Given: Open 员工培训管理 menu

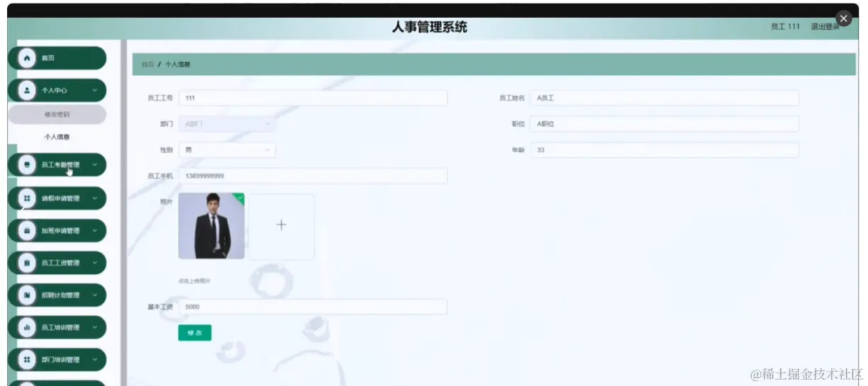Looking at the screenshot, I should (57, 328).
